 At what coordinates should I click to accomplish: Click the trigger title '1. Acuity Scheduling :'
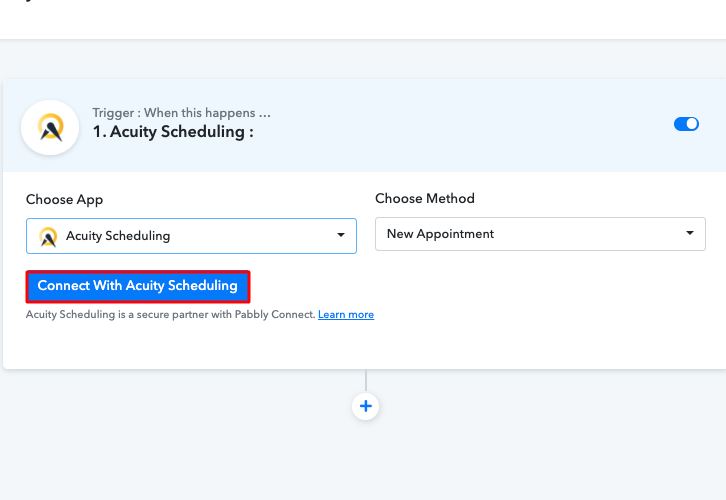(173, 132)
